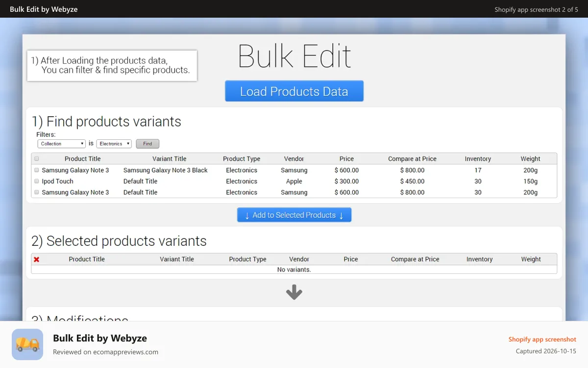588x368 pixels.
Task: Click Weight header in Selected products table
Action: [x=531, y=259]
